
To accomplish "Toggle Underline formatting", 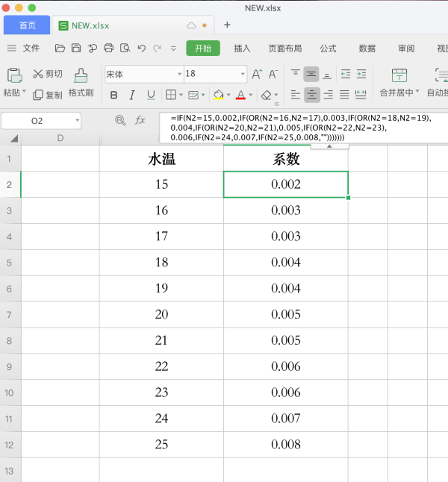I will coord(151,95).
